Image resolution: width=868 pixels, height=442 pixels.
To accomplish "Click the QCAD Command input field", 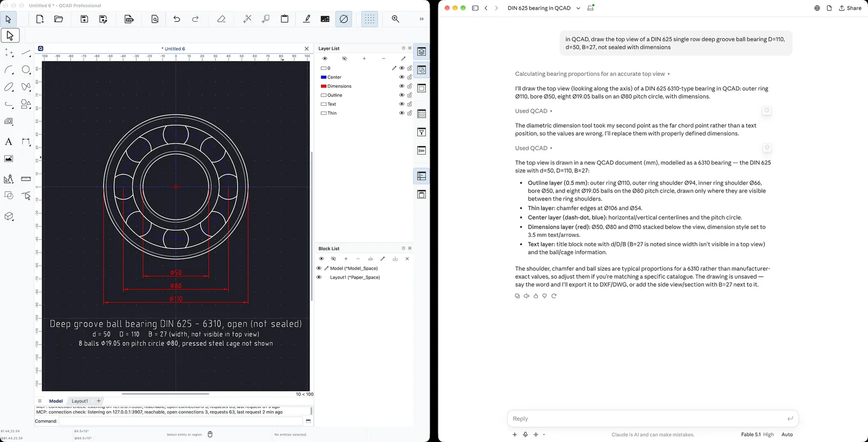I will tap(181, 421).
